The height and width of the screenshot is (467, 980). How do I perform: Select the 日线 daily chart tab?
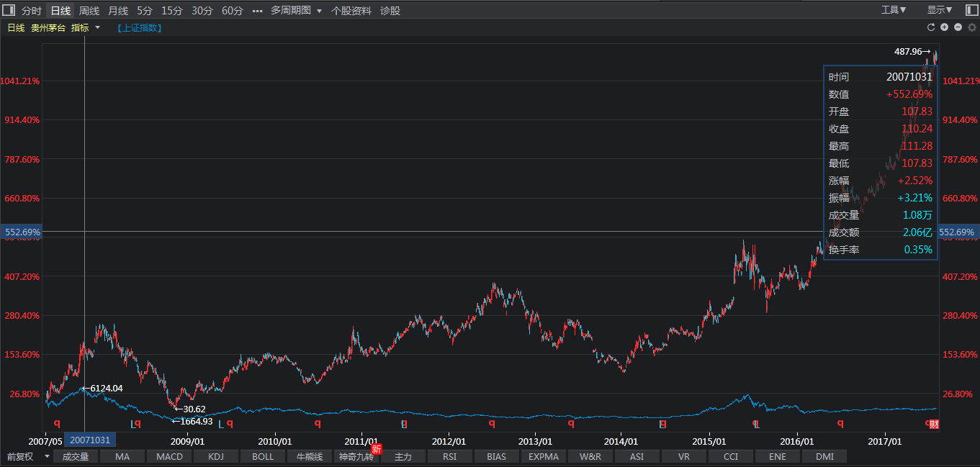(x=60, y=11)
